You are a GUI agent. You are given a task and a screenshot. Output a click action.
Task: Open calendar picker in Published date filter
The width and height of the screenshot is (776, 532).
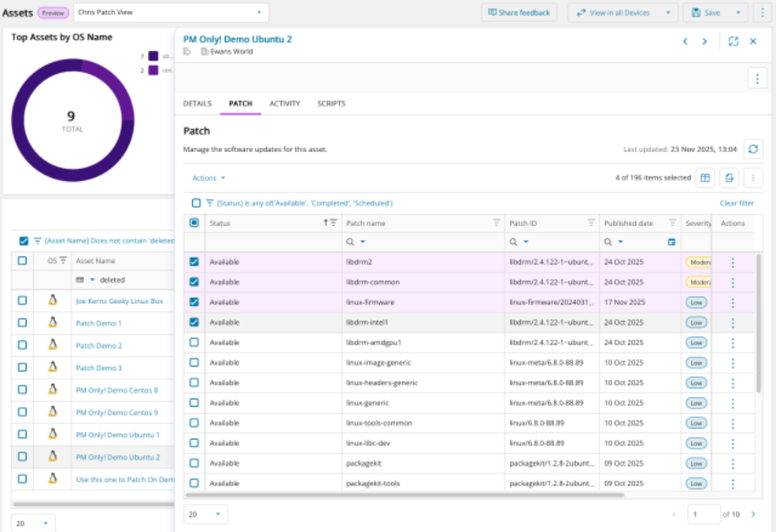pos(672,242)
